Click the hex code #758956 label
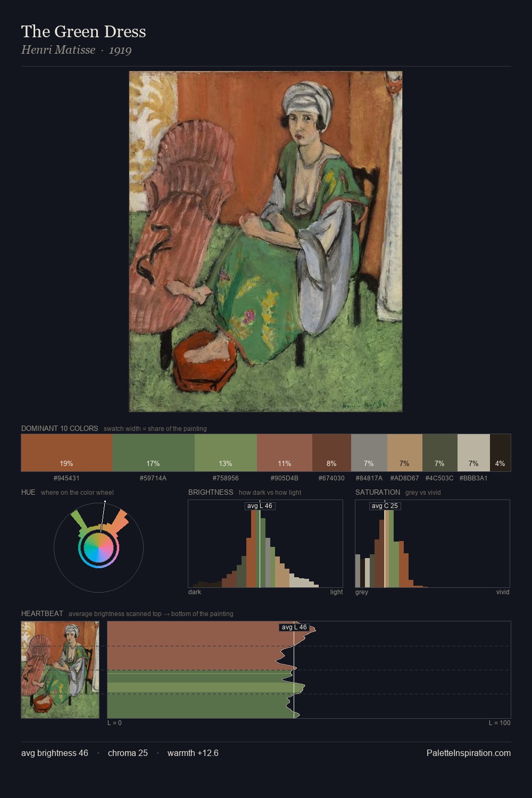Viewport: 532px width, 798px height. click(x=226, y=478)
